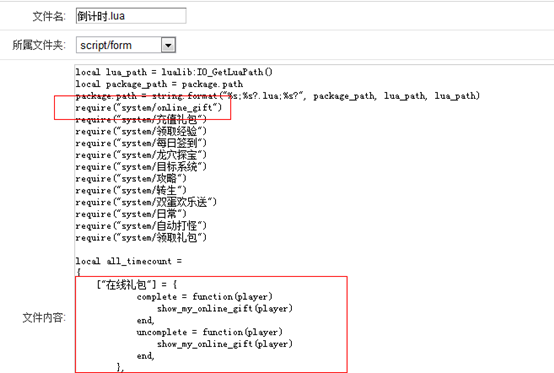Click the line require("system/双蛋欢乐送")
The image size is (554, 373).
(146, 202)
